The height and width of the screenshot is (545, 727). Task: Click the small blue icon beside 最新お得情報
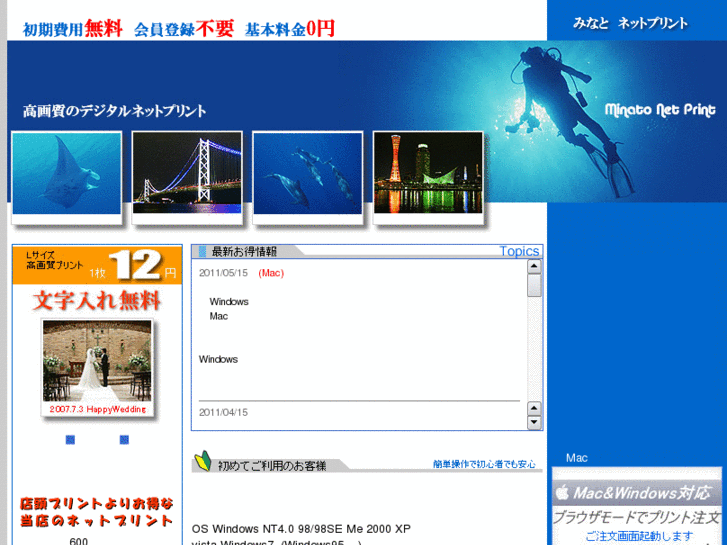[203, 251]
